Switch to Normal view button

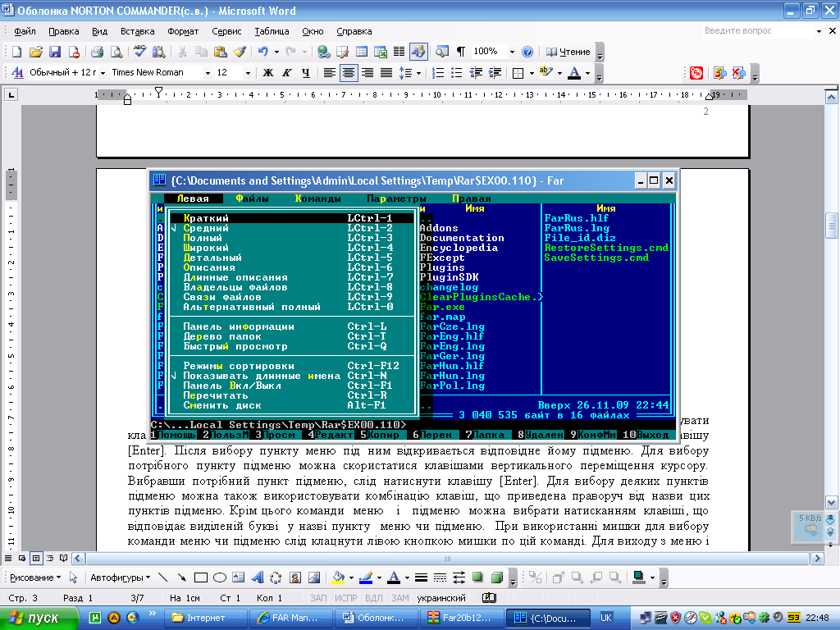click(x=8, y=558)
